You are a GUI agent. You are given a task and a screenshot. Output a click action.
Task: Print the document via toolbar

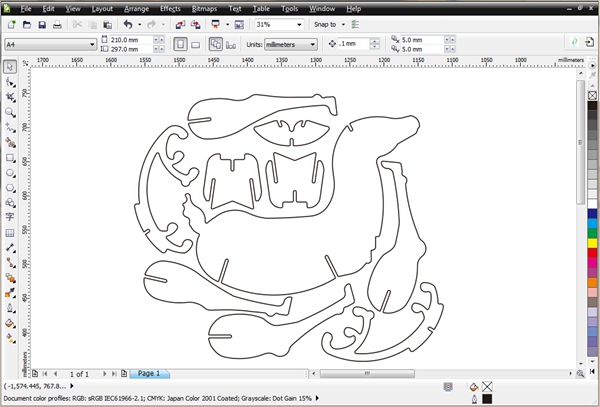click(57, 25)
